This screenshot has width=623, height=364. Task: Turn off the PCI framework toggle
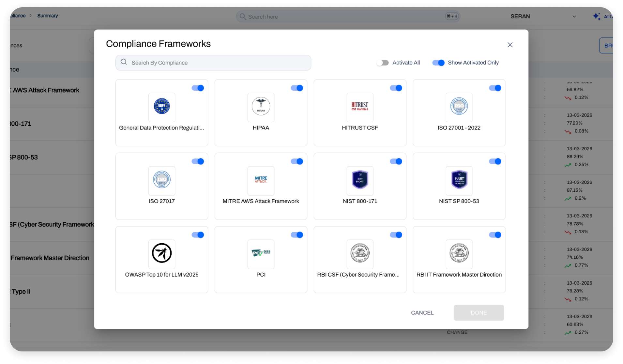(x=297, y=235)
